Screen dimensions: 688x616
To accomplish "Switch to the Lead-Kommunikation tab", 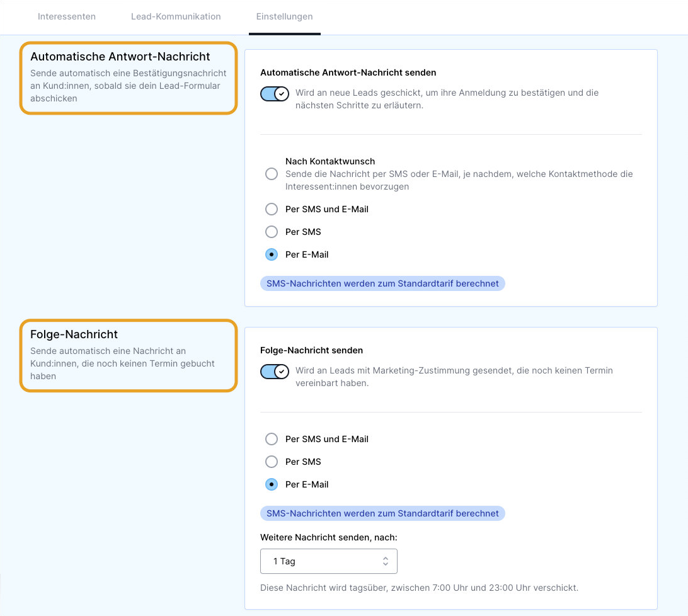I will (176, 16).
